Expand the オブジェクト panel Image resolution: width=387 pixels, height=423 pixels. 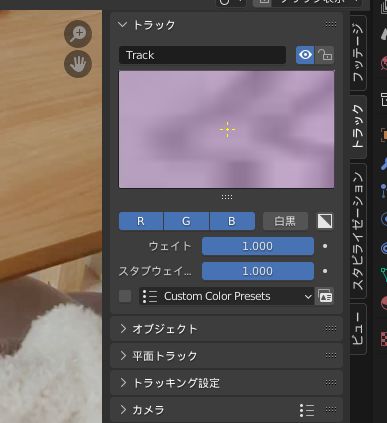(x=123, y=329)
